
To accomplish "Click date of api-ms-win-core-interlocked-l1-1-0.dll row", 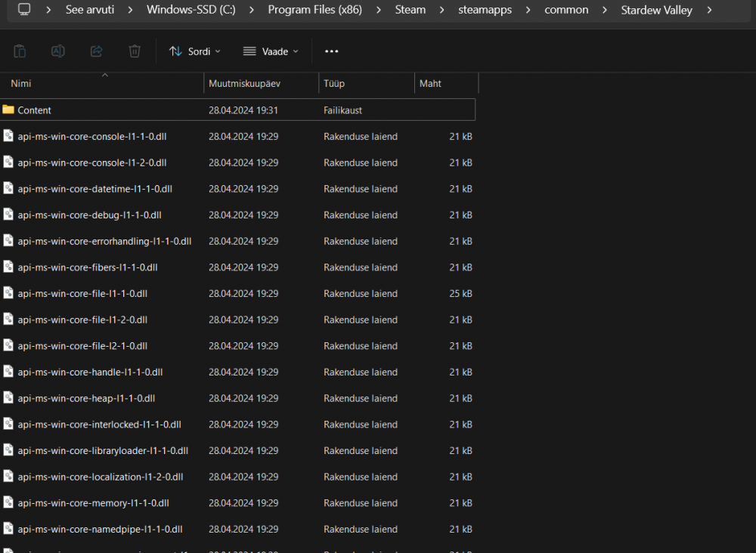I will click(243, 425).
